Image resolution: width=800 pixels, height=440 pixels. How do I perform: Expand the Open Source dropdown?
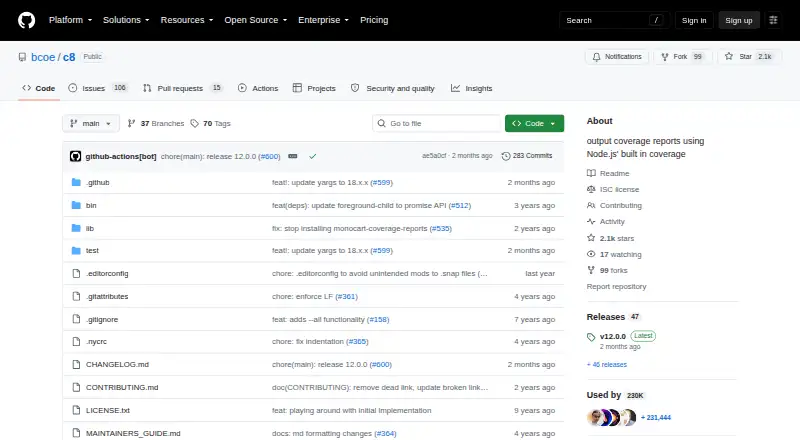(256, 20)
